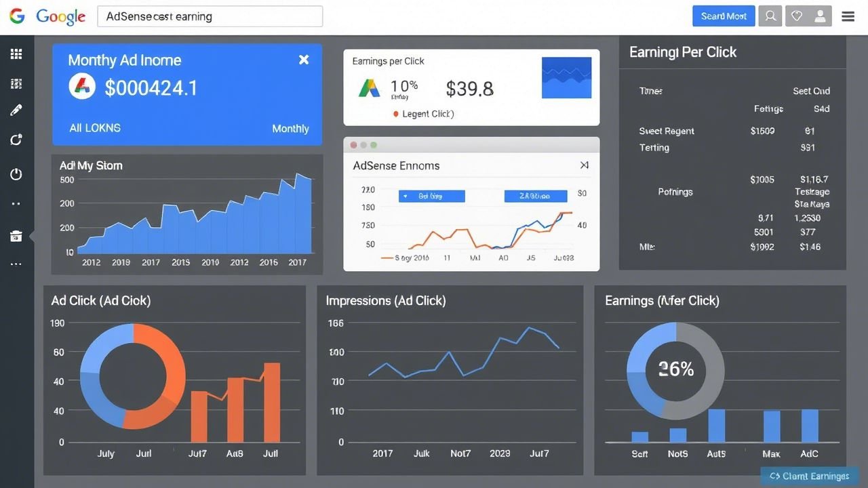Click the blue Search button in header
This screenshot has height=488, width=868.
click(724, 16)
